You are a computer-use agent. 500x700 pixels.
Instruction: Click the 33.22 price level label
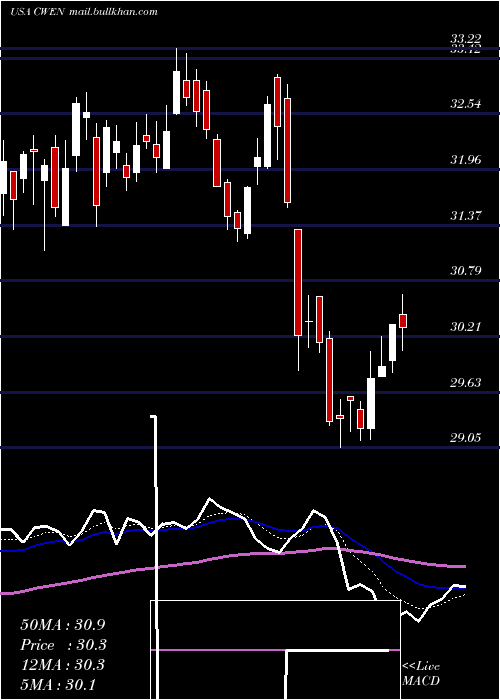(466, 39)
